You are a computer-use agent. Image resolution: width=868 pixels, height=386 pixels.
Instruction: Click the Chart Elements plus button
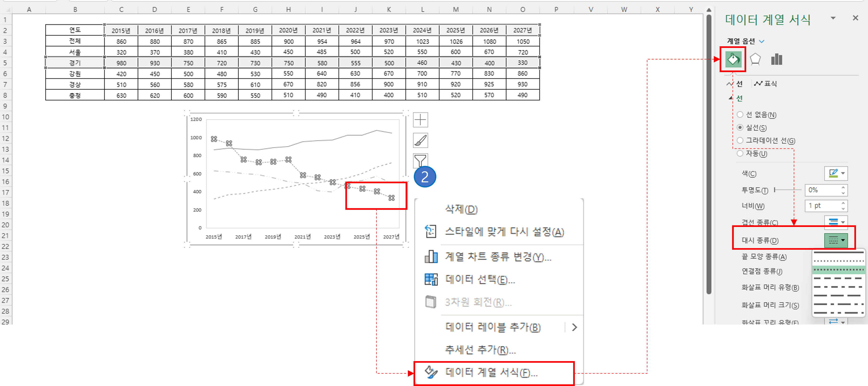pyautogui.click(x=420, y=120)
